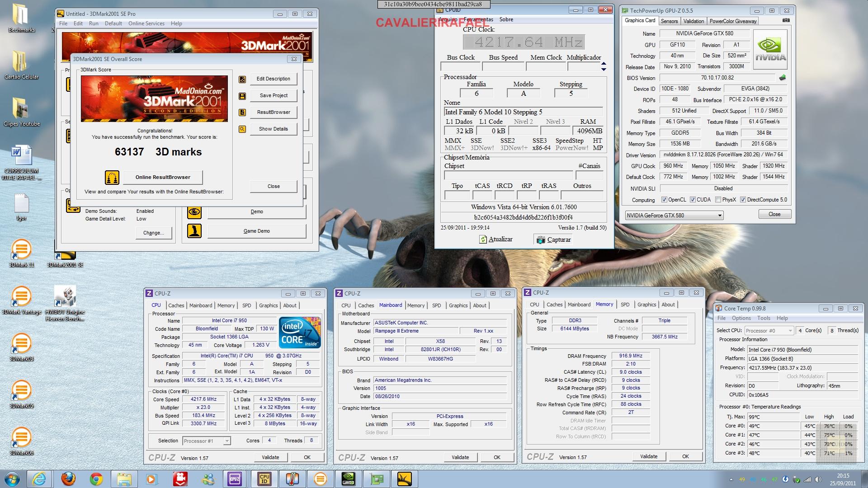Open the Online Services menu in 3DMark2001
Viewport: 868px width, 488px height.
point(146,23)
